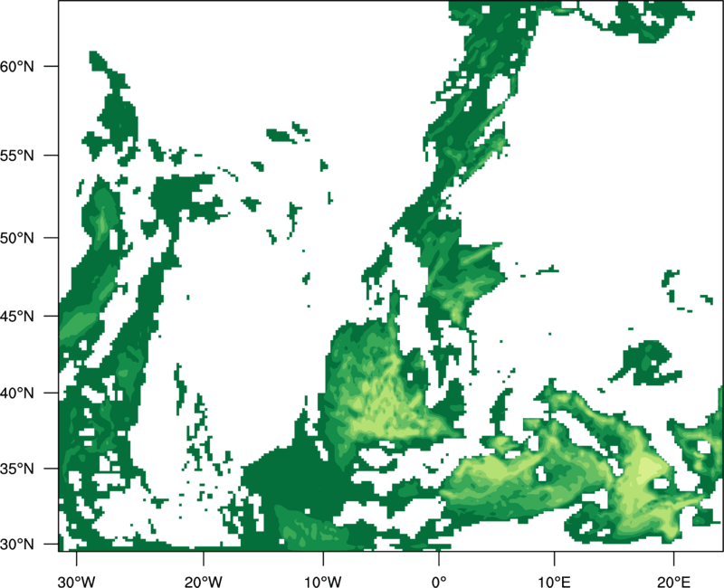Click the 60°N latitude label
Image resolution: width=724 pixels, height=588 pixels.
(x=17, y=66)
